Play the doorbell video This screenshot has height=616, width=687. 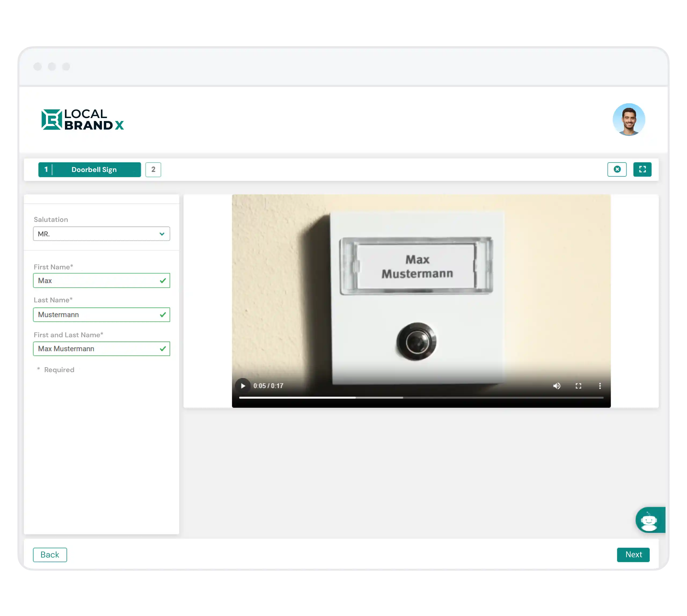(x=243, y=386)
